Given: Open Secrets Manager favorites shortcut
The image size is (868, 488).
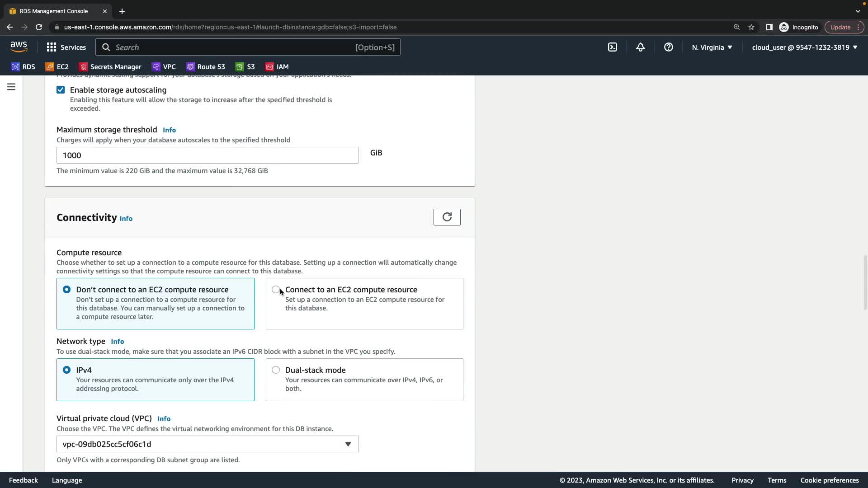Looking at the screenshot, I should pyautogui.click(x=110, y=66).
